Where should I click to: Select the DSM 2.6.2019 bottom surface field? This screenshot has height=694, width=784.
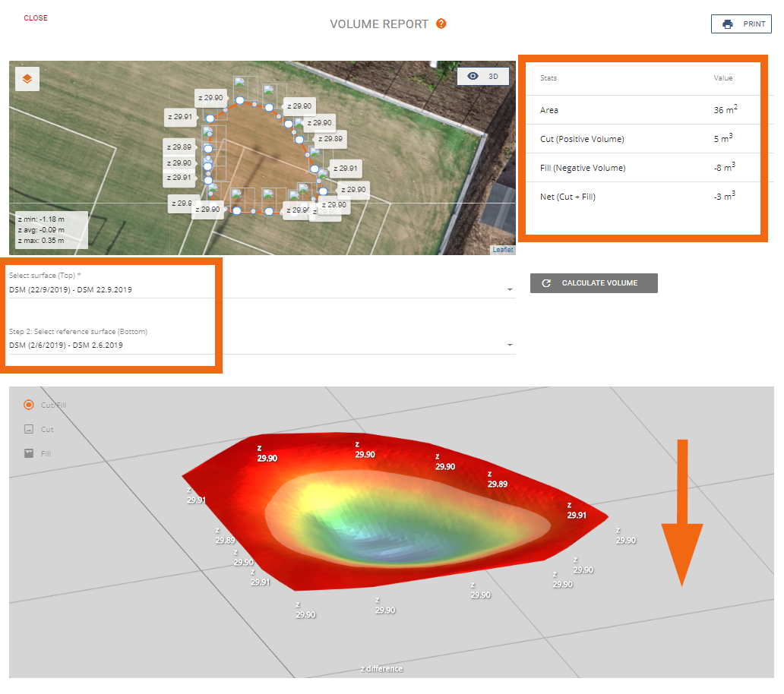(261, 345)
